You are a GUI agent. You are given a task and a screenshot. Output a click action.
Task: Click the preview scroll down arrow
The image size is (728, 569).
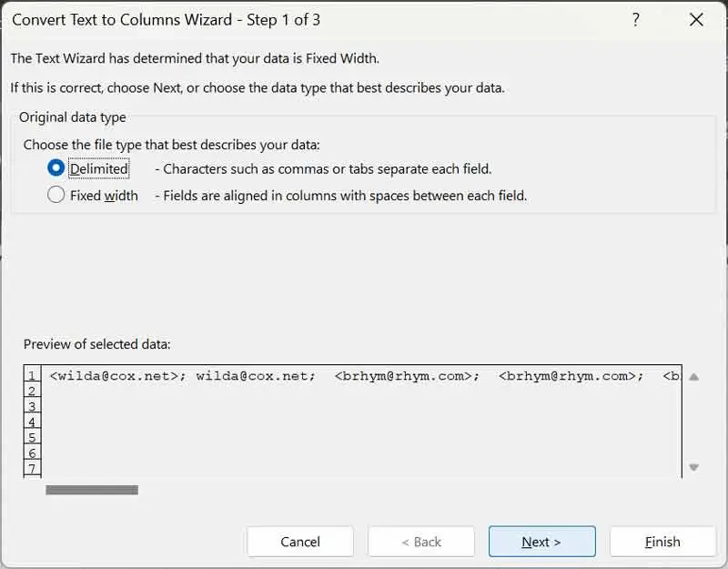coord(693,467)
